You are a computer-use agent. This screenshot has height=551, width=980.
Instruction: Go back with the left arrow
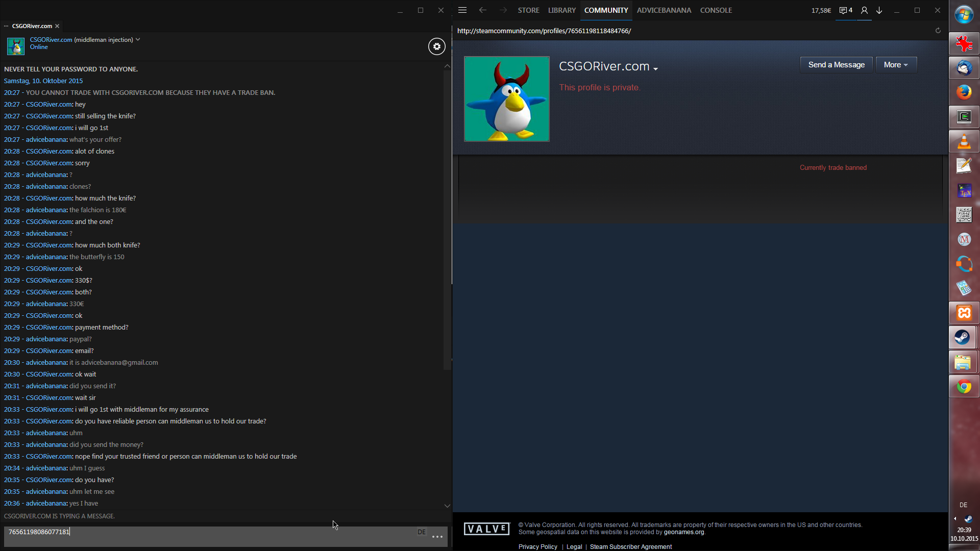point(483,10)
